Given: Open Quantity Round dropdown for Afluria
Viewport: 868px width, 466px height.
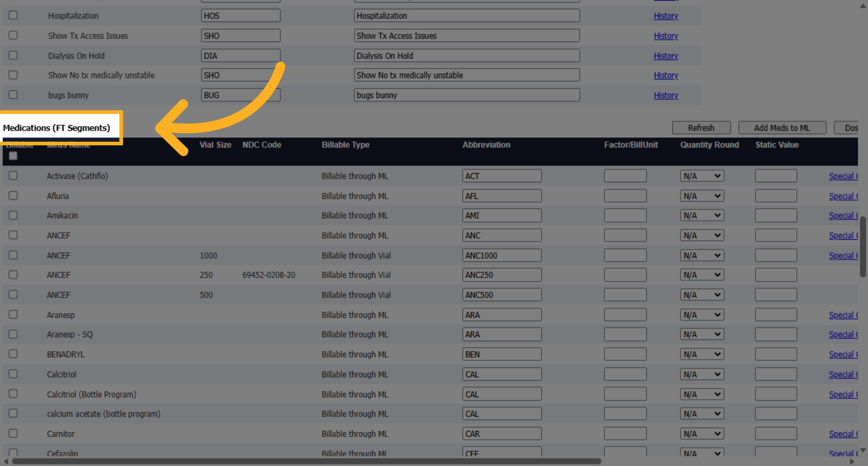Looking at the screenshot, I should click(702, 196).
